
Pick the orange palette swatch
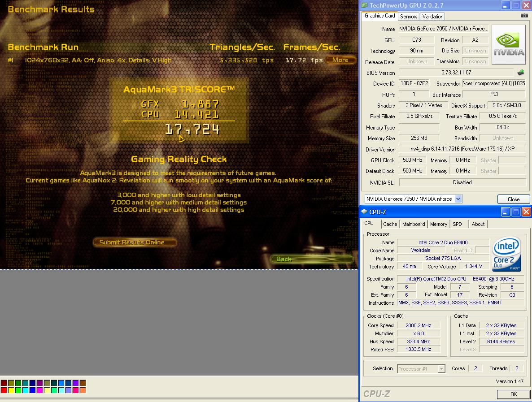pos(83,390)
